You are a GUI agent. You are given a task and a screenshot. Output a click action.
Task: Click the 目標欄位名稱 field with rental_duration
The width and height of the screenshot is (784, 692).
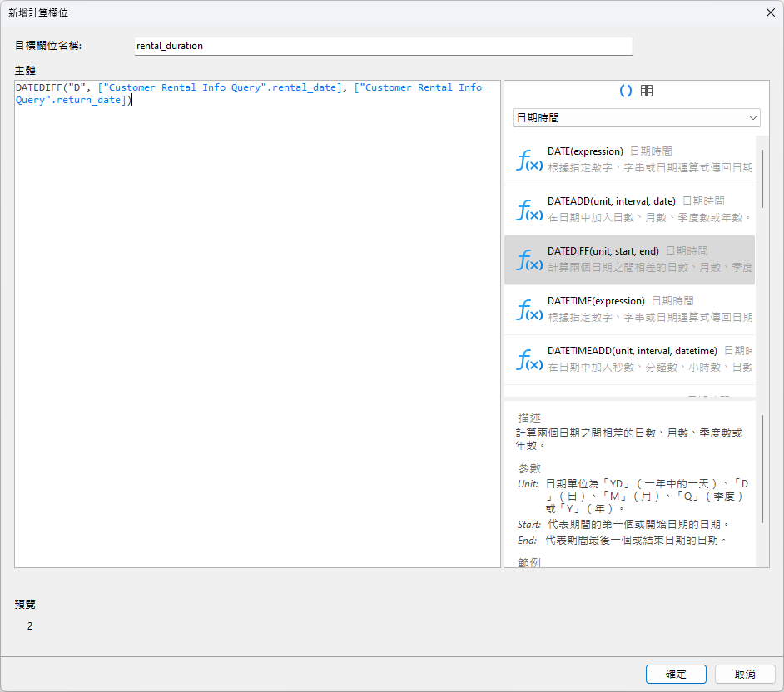(383, 47)
